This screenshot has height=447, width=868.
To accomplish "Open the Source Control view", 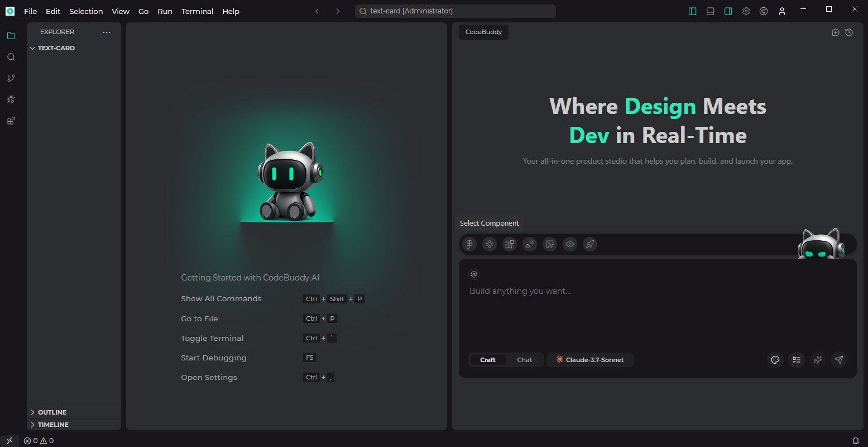I will [x=11, y=78].
